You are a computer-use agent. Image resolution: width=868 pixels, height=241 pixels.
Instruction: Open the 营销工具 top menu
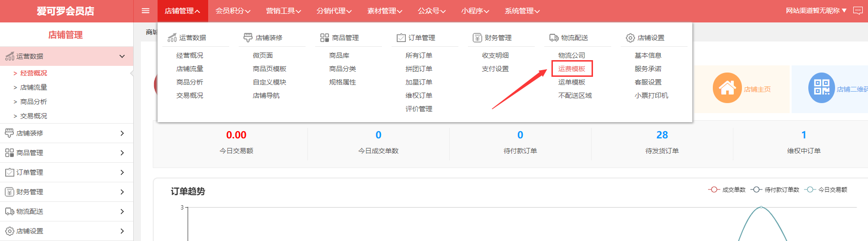[283, 11]
